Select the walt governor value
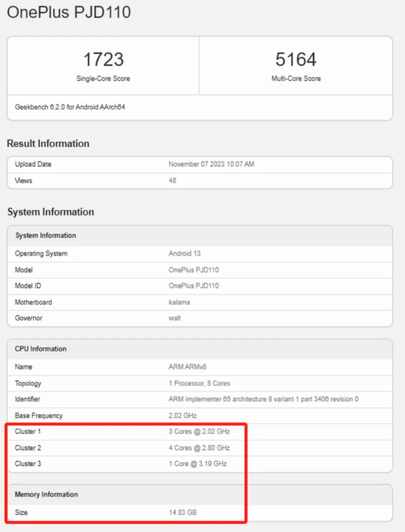 (174, 318)
